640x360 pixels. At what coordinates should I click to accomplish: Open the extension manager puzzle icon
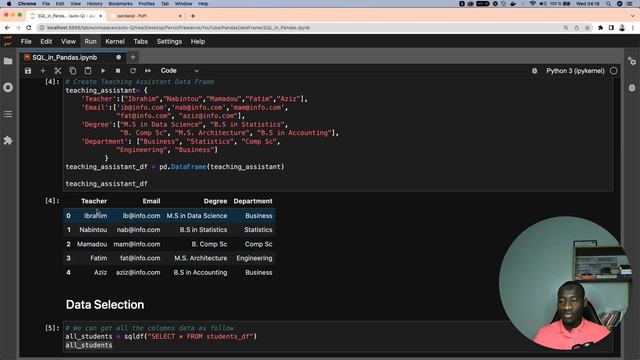point(8,140)
